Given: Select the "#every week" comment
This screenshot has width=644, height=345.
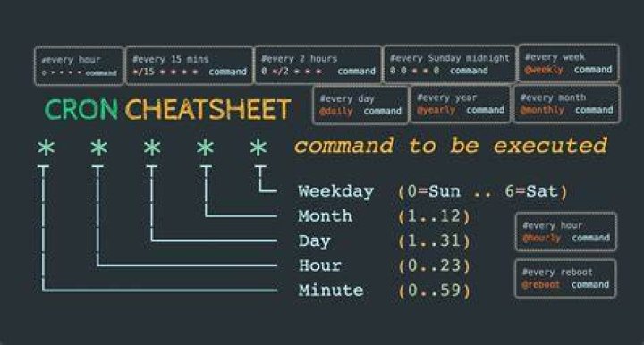Looking at the screenshot, I should tap(555, 57).
